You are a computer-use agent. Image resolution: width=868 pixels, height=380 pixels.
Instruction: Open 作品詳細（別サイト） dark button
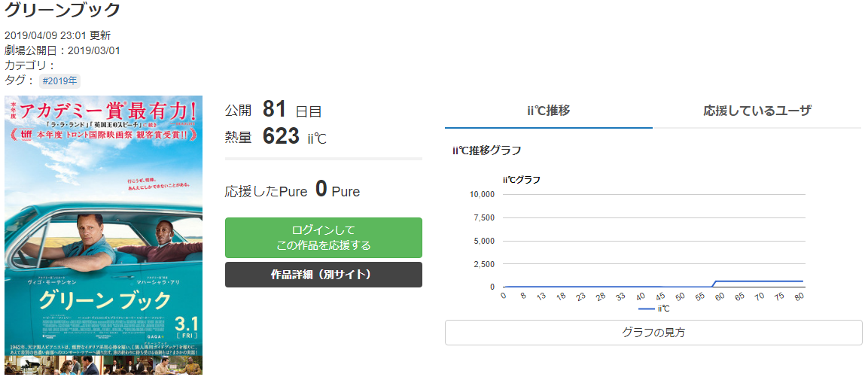pos(323,275)
